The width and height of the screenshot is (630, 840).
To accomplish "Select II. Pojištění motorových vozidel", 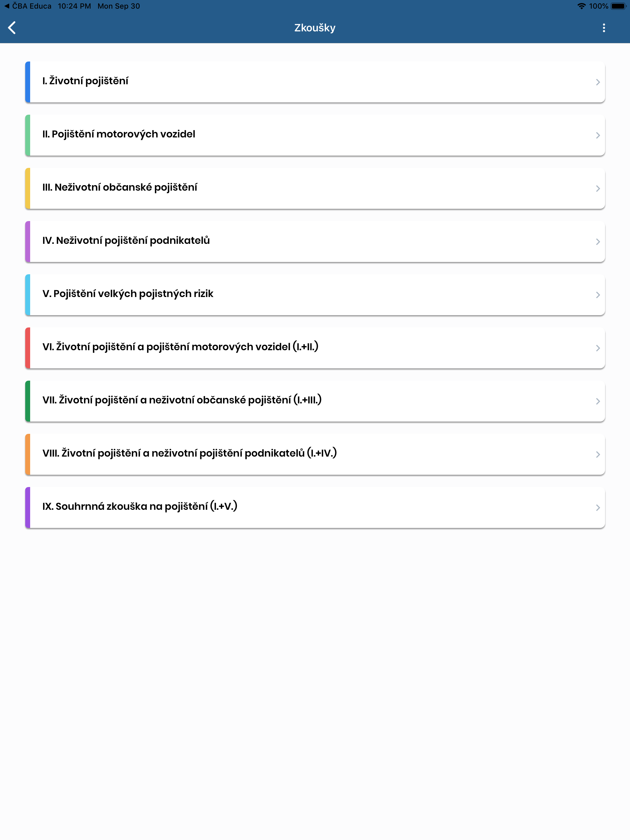I will click(315, 135).
